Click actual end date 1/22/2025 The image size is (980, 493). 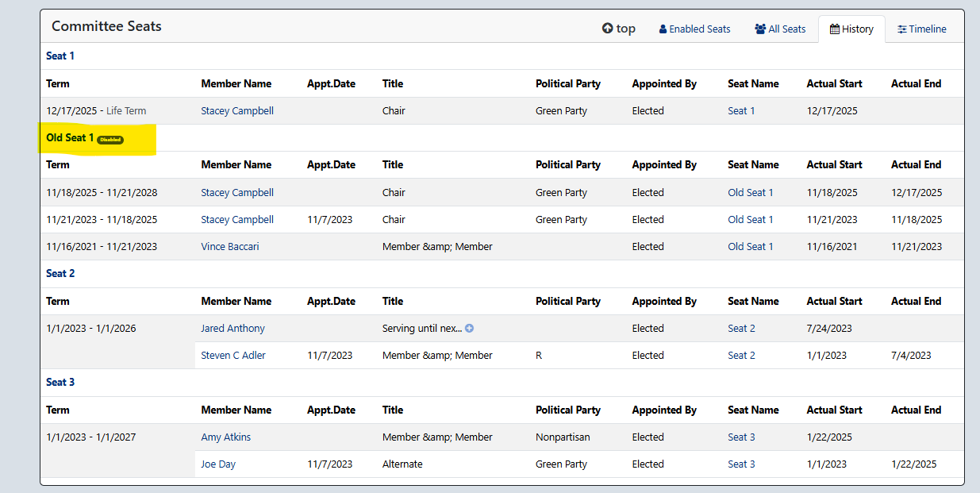coord(914,464)
